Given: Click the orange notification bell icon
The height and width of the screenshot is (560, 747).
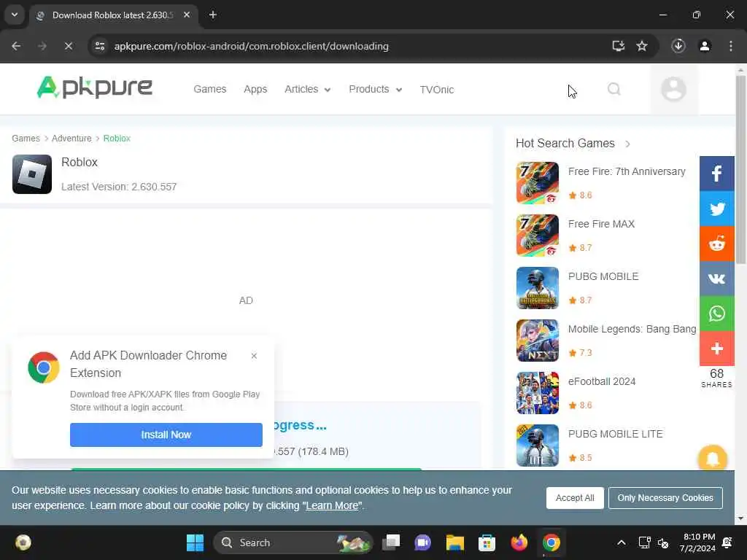Looking at the screenshot, I should 712,459.
